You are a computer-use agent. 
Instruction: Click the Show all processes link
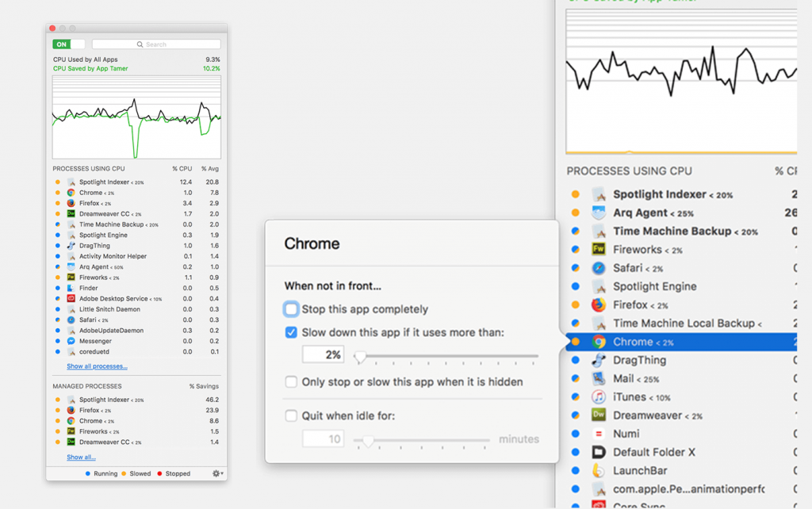tap(97, 366)
